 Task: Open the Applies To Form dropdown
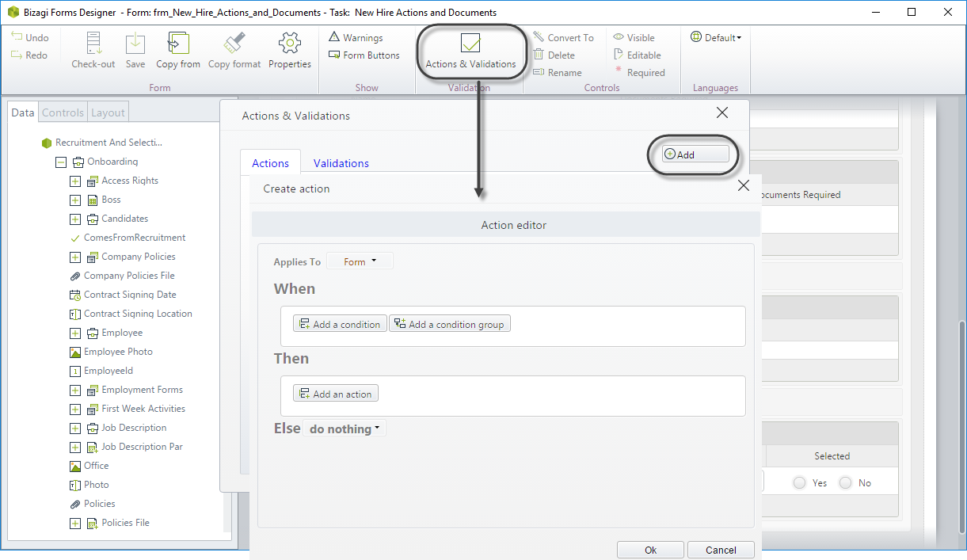pyautogui.click(x=360, y=261)
